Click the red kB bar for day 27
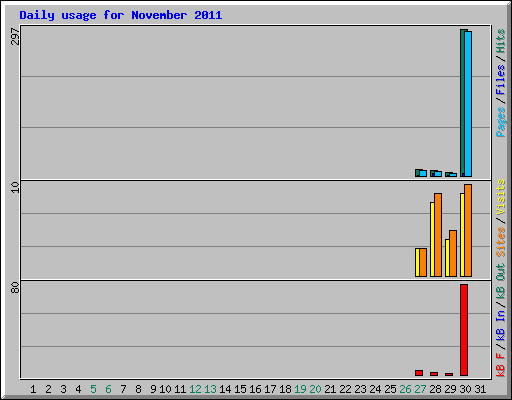 pos(419,373)
